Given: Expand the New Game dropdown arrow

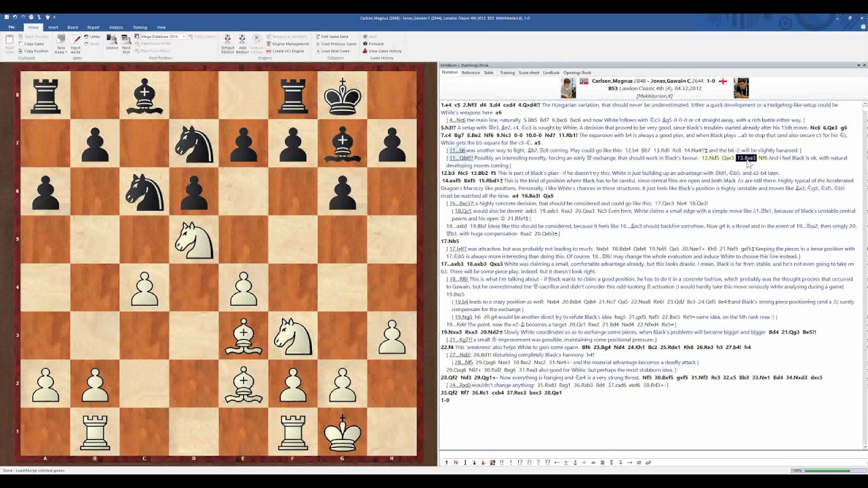Looking at the screenshot, I should coord(66,52).
